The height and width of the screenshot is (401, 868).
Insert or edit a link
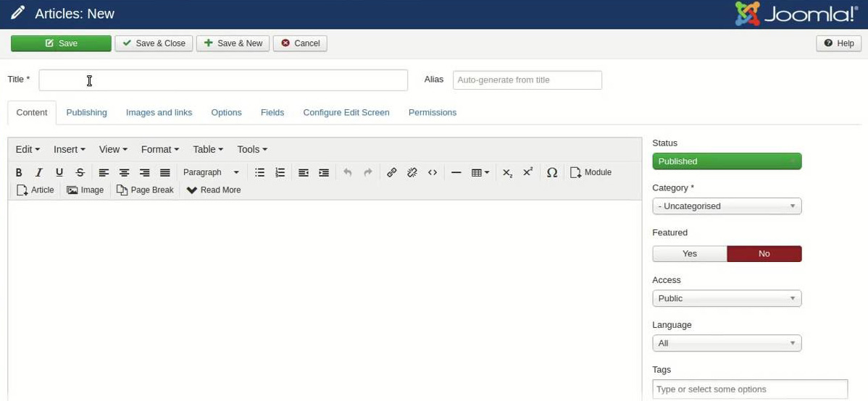pyautogui.click(x=391, y=172)
